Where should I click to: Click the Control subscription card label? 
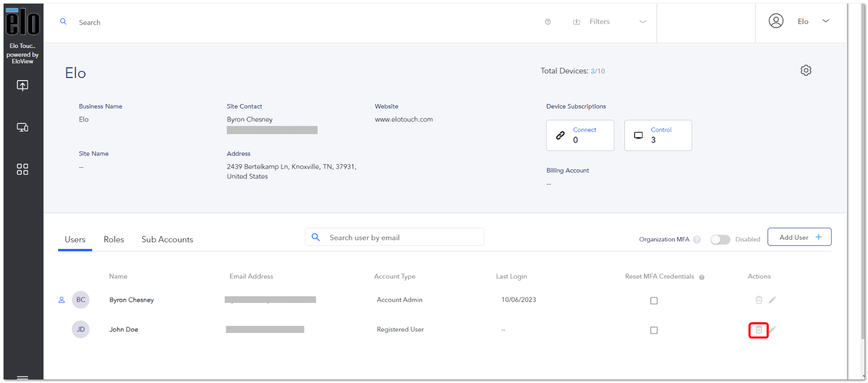(661, 130)
